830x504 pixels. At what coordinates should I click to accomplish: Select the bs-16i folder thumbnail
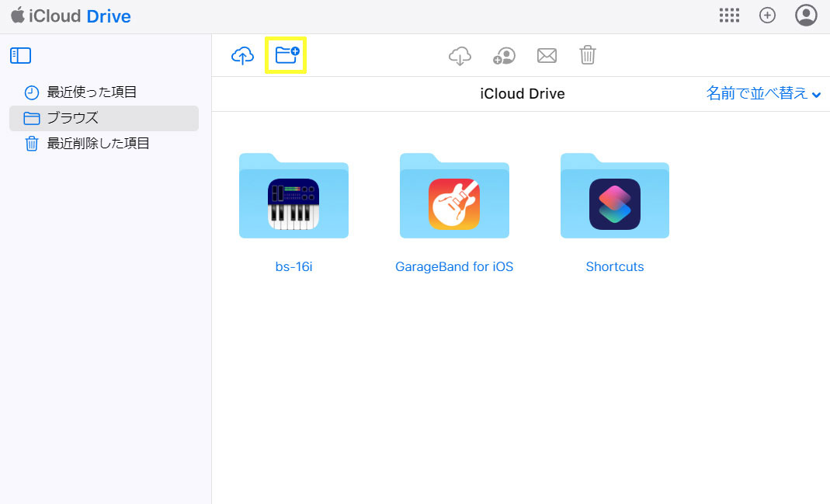[x=293, y=196]
